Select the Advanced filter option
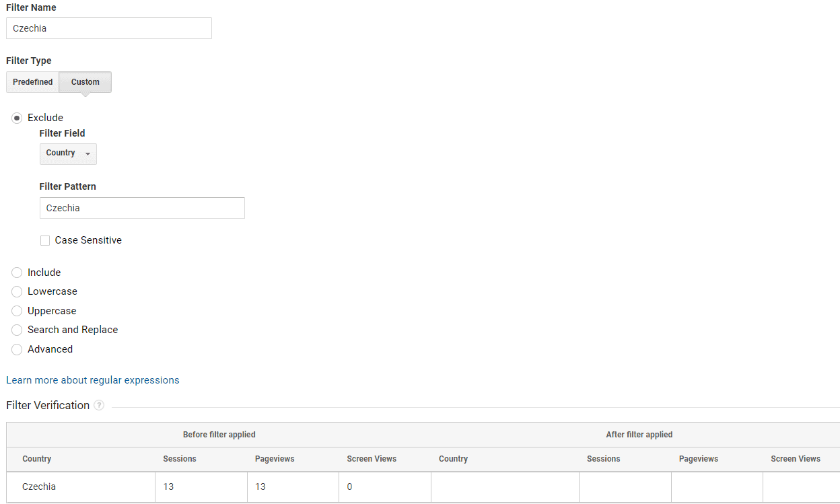This screenshot has width=840, height=504. pos(17,349)
